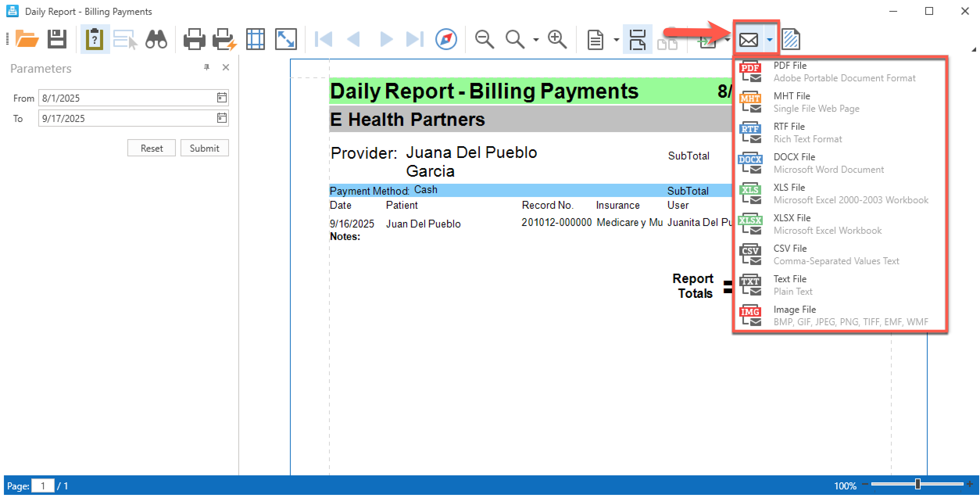The height and width of the screenshot is (498, 980).
Task: Click the Save floppy disk icon
Action: pyautogui.click(x=57, y=39)
